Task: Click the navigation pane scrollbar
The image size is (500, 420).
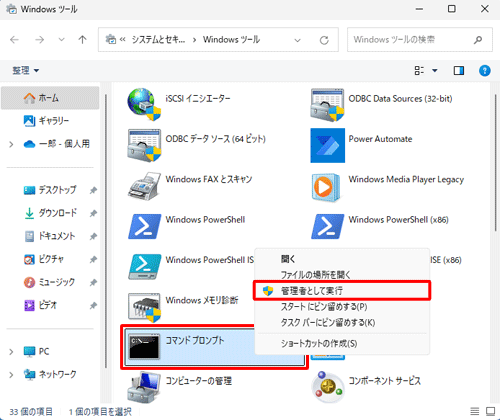Action: click(106, 231)
